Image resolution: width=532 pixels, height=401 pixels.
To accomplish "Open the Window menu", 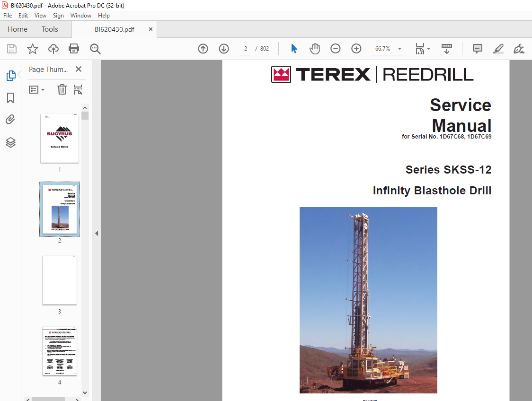I will (x=81, y=16).
